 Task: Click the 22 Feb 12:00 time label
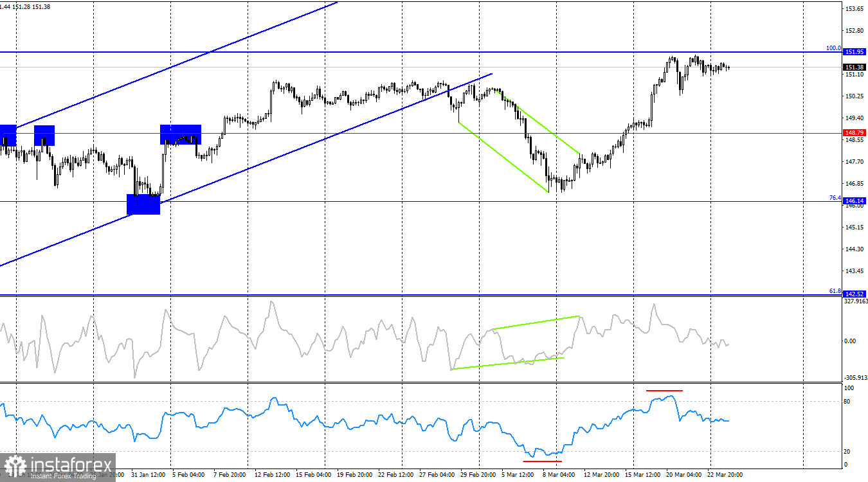[395, 476]
